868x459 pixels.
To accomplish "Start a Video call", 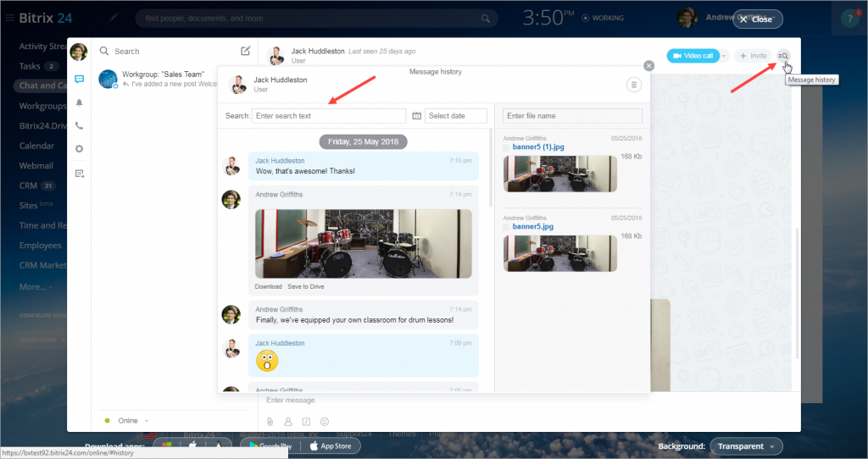I will [693, 56].
